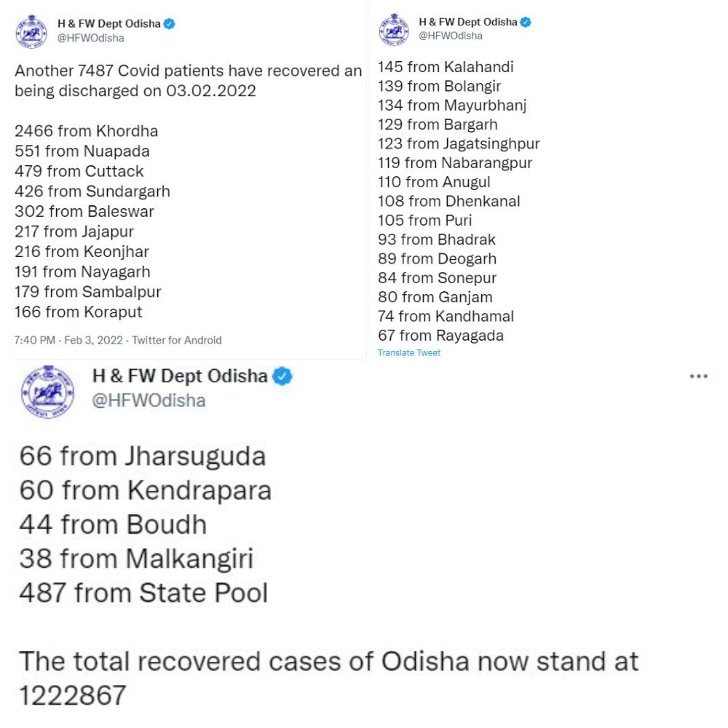Screen dimensions: 728x728
Task: Open the 7:40 PM · Feb 3, 2022 timestamp
Action: 69,340
